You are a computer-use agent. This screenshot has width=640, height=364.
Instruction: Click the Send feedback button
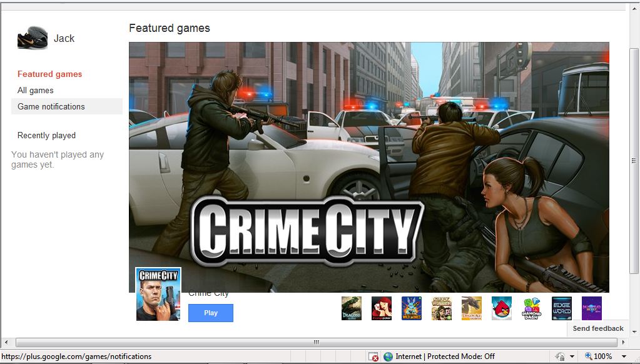pyautogui.click(x=598, y=328)
